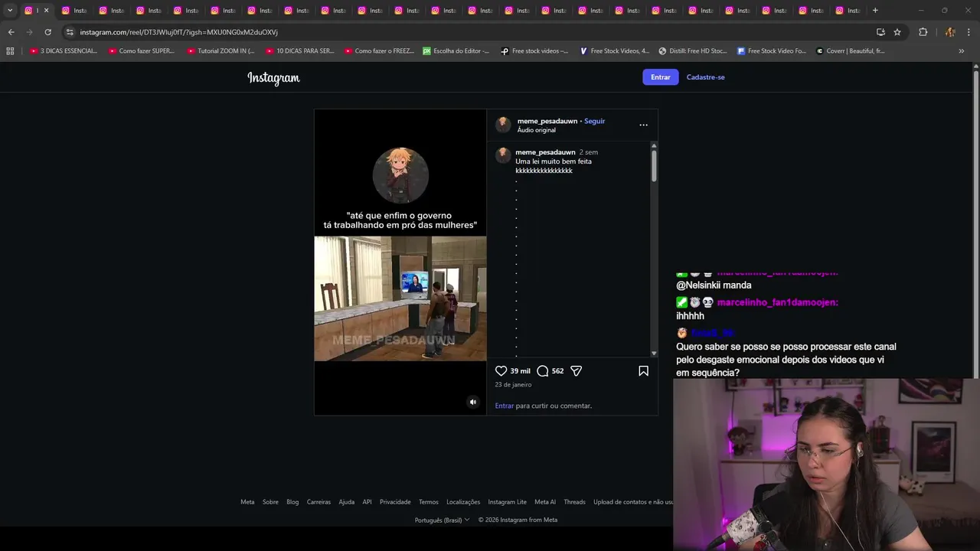Image resolution: width=980 pixels, height=551 pixels.
Task: Click the Instagram logo
Action: coord(273,77)
